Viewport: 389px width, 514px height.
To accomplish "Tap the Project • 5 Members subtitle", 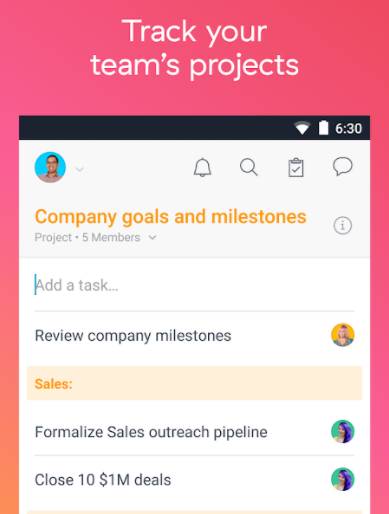I will [87, 237].
